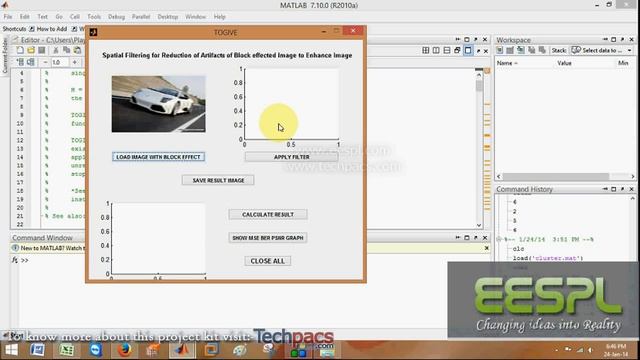This screenshot has height=360, width=640.
Task: Click load('cluster.mat') in Command History
Action: click(x=548, y=258)
